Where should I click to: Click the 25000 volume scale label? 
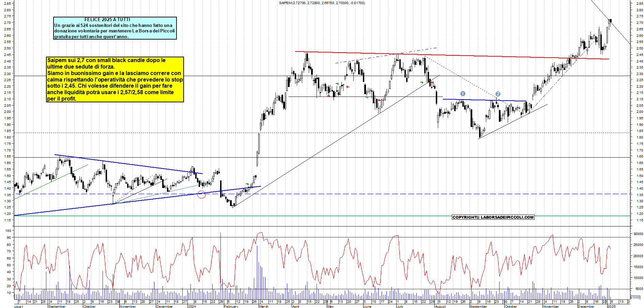[x=638, y=245]
